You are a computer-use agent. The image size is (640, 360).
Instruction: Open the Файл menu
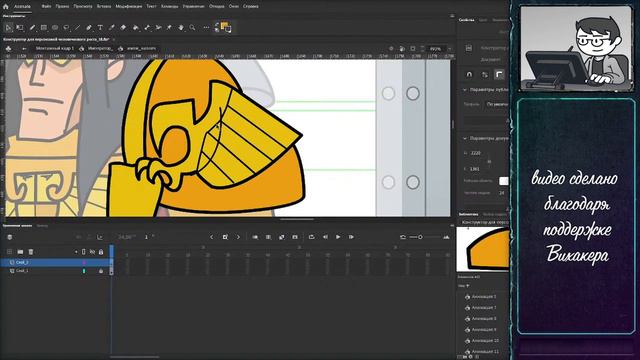point(46,7)
